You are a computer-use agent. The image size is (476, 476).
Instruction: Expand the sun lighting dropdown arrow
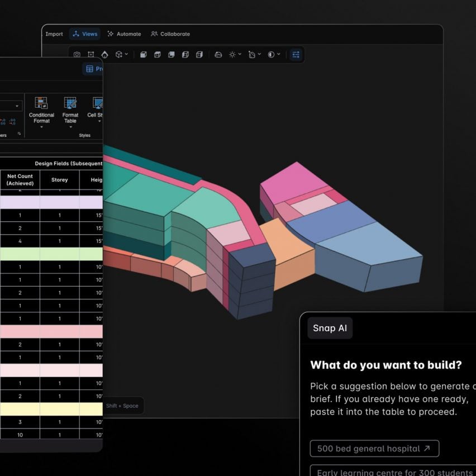coord(240,54)
